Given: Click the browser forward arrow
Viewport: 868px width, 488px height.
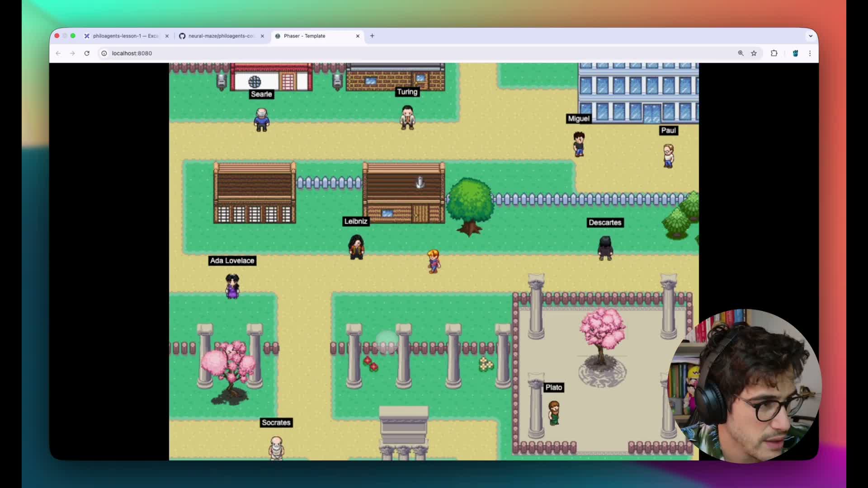Looking at the screenshot, I should pyautogui.click(x=72, y=53).
